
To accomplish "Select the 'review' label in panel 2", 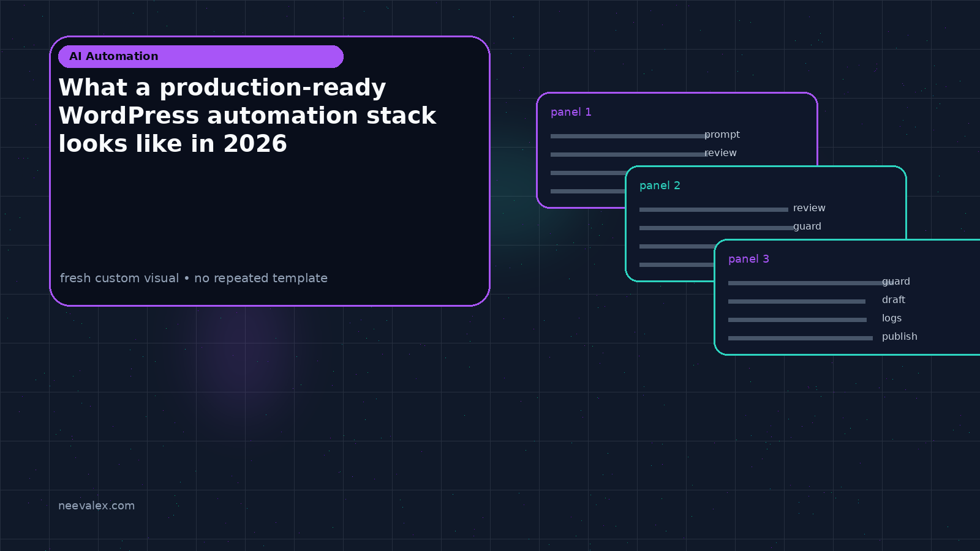I will pos(809,208).
